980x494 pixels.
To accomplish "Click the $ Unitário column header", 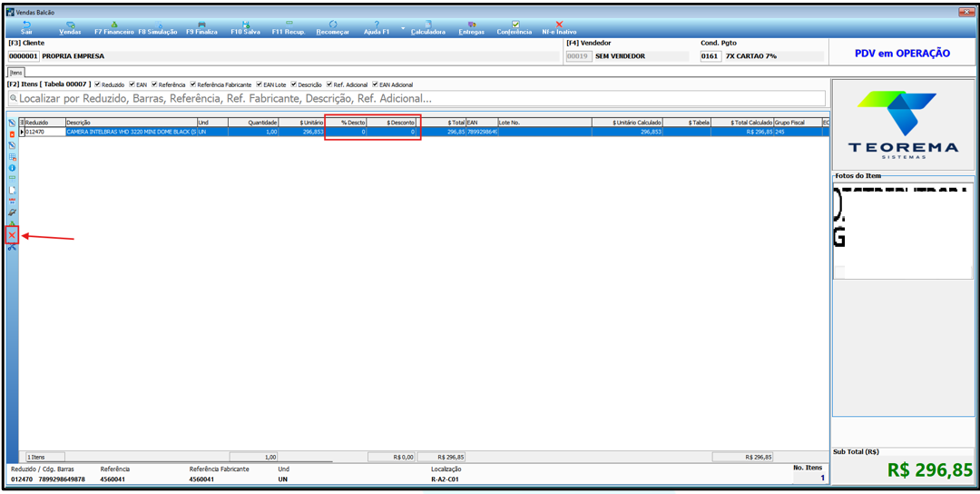I will (x=301, y=123).
